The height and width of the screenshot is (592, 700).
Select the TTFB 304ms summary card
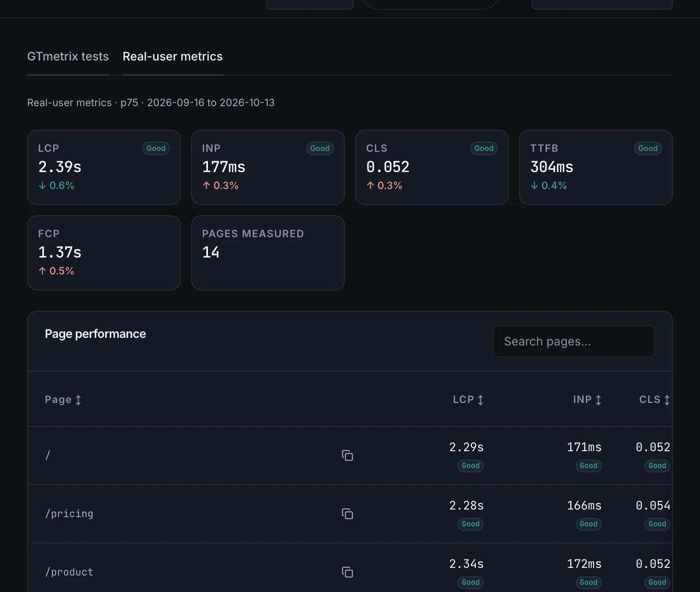596,167
